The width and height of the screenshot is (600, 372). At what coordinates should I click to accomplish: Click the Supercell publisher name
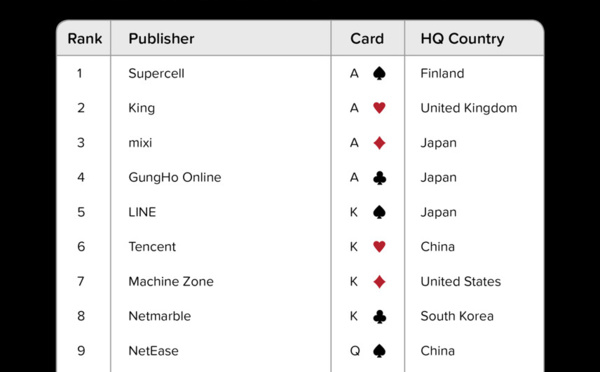(x=156, y=73)
